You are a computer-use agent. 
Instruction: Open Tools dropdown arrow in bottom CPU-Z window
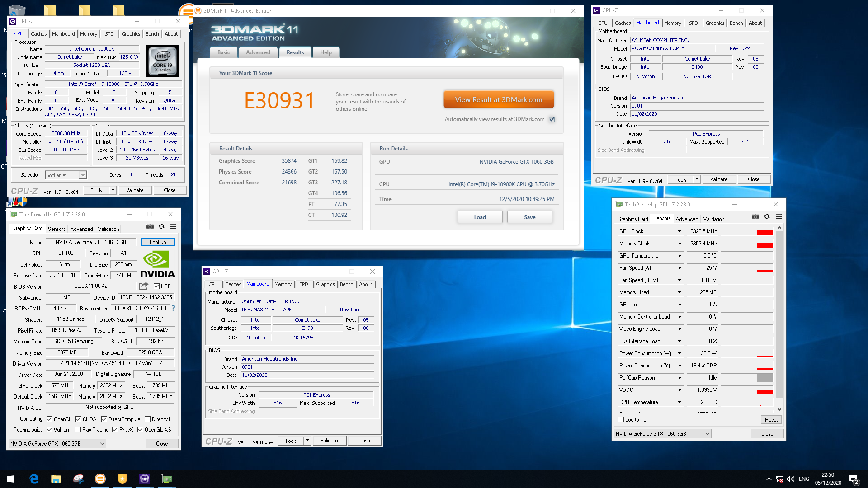click(x=307, y=441)
